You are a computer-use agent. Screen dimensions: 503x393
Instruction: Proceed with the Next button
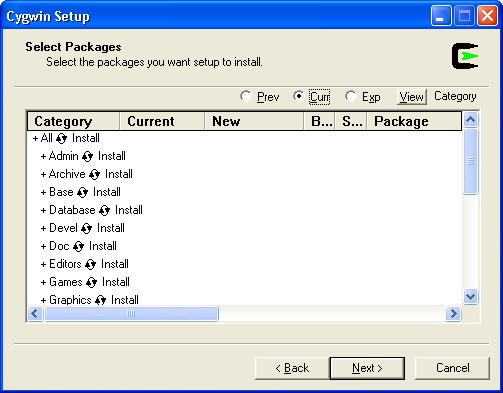367,368
